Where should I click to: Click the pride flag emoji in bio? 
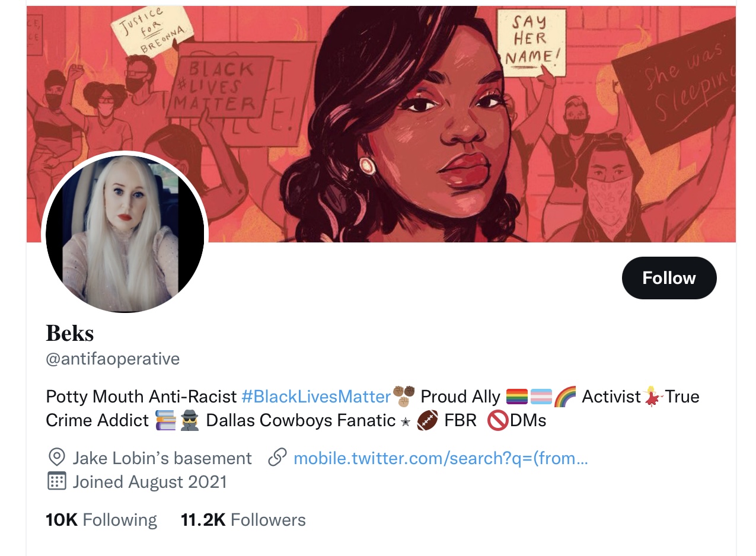tap(516, 396)
